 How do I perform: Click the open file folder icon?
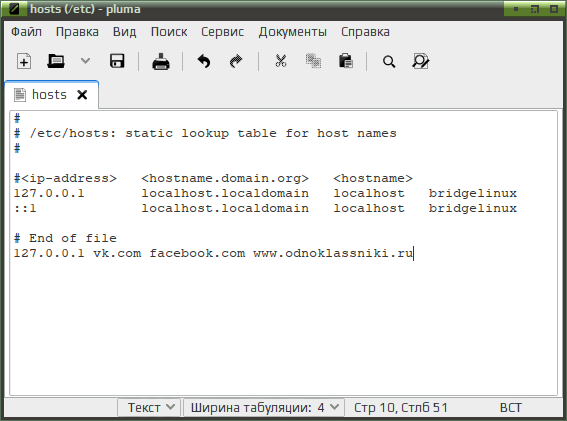pyautogui.click(x=56, y=61)
